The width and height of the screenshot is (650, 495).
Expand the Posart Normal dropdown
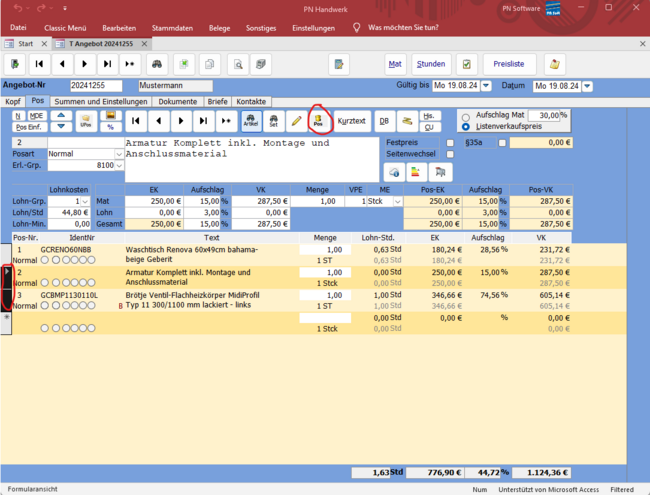pos(119,154)
